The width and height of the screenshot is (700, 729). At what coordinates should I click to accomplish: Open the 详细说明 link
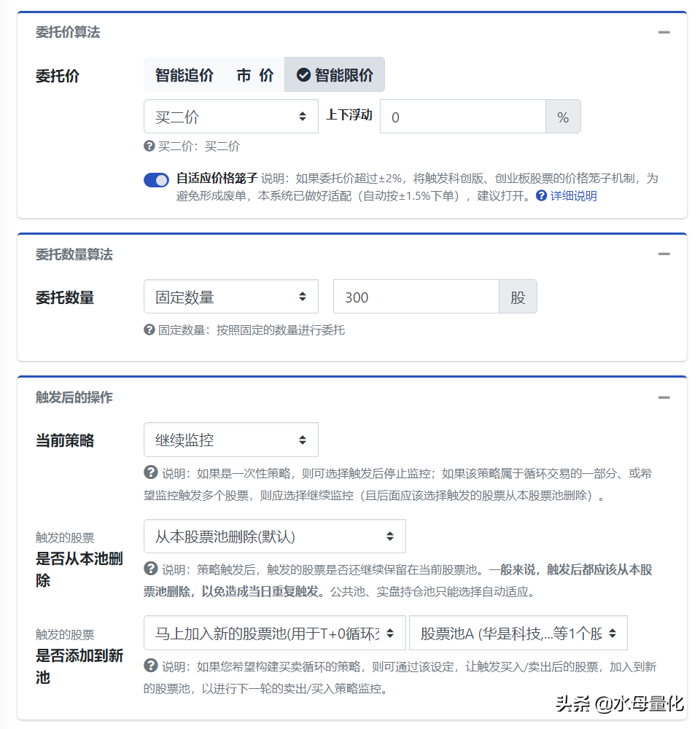click(573, 195)
